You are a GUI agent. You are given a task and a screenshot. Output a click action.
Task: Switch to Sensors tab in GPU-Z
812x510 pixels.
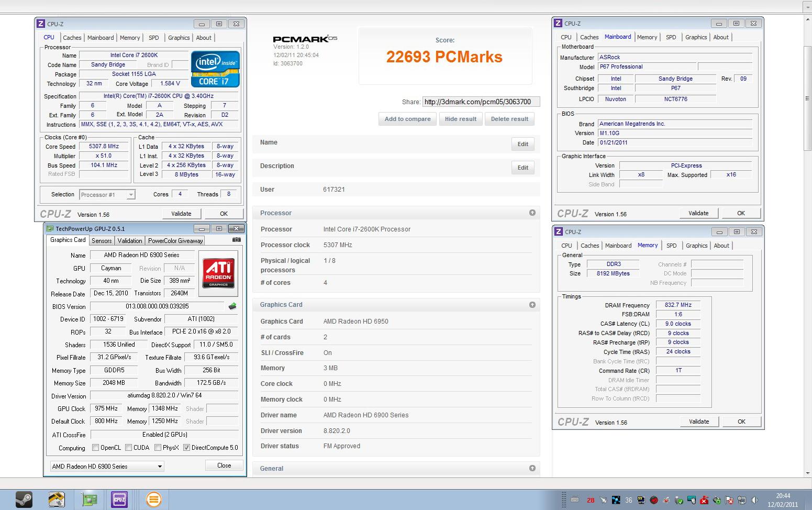coord(102,241)
